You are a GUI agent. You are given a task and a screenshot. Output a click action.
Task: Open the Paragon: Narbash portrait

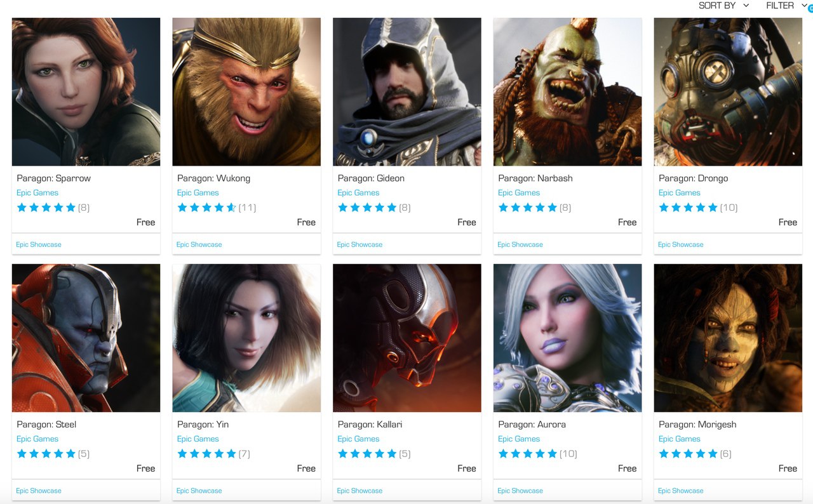click(x=567, y=91)
